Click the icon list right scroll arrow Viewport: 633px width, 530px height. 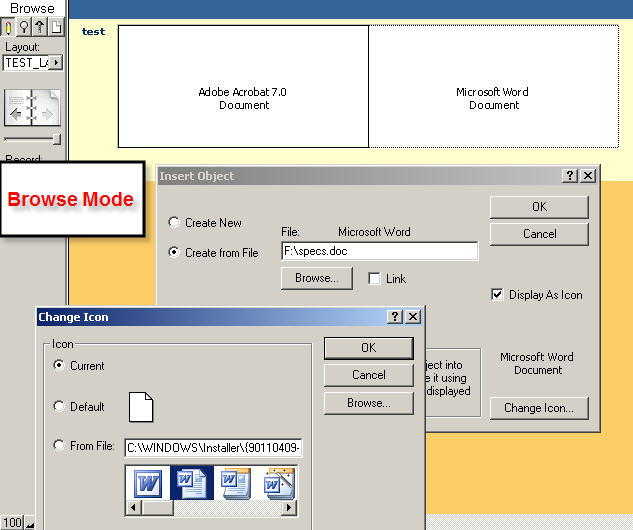[x=289, y=507]
